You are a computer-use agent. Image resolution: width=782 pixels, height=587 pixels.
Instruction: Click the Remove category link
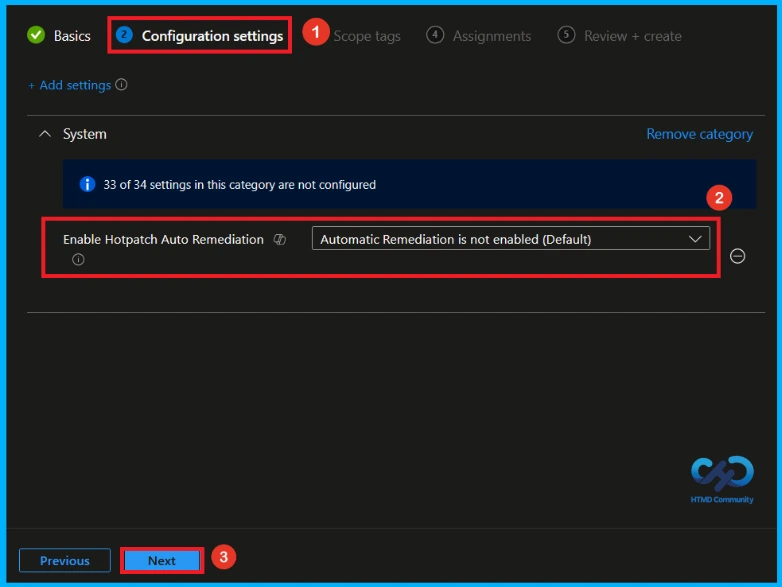coord(699,134)
